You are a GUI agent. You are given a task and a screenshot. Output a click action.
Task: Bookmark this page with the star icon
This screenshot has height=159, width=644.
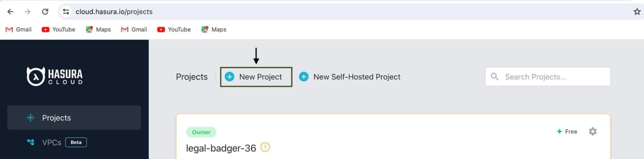pyautogui.click(x=637, y=12)
